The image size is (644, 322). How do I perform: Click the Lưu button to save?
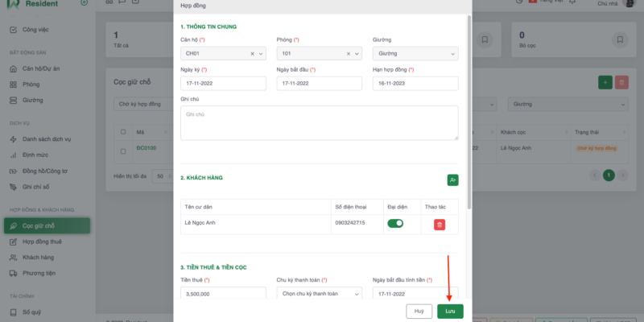pos(450,310)
